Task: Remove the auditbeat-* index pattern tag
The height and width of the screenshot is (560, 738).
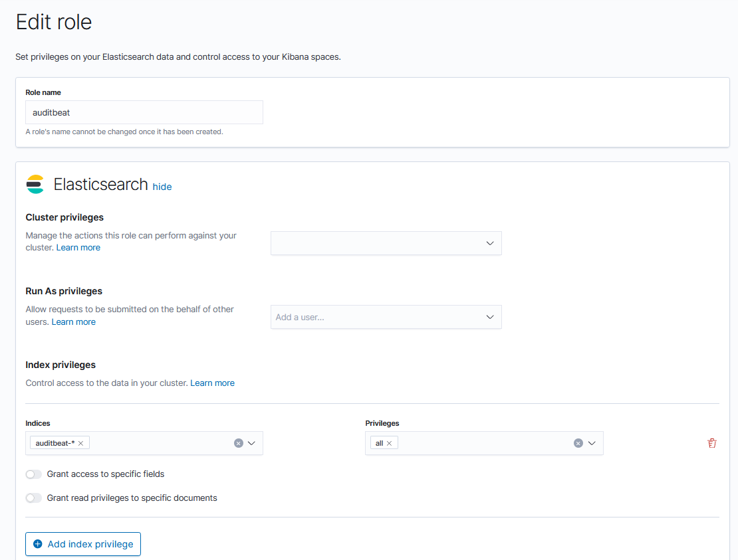Action: [80, 443]
